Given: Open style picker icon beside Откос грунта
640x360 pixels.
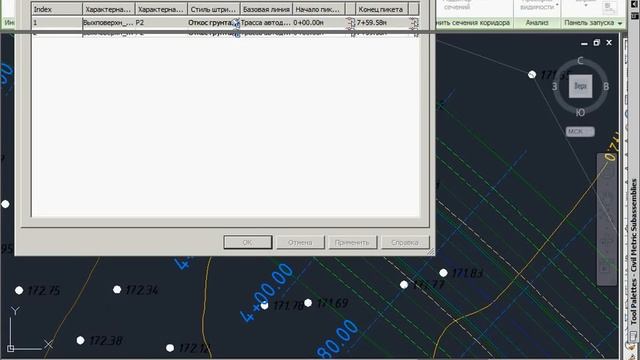Looking at the screenshot, I should (x=236, y=23).
